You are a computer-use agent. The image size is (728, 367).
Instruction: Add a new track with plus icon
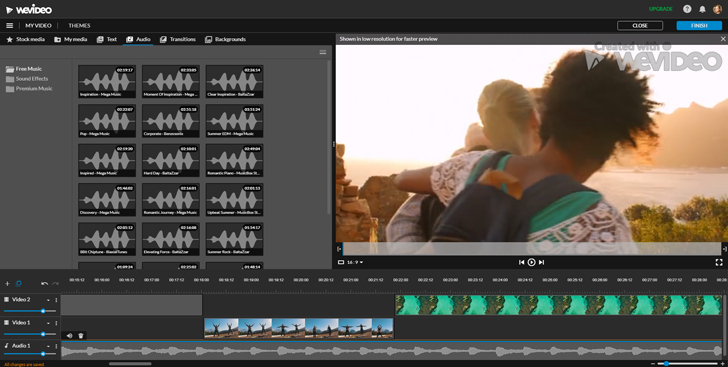click(7, 283)
